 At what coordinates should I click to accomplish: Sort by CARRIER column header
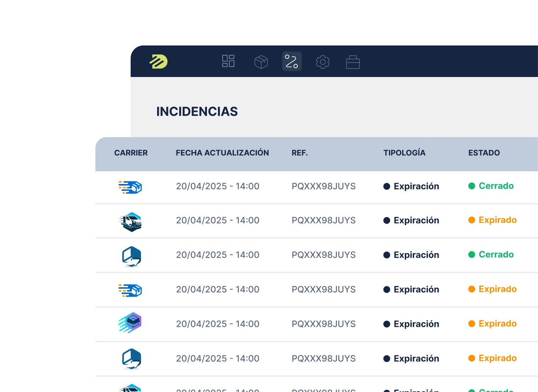131,153
